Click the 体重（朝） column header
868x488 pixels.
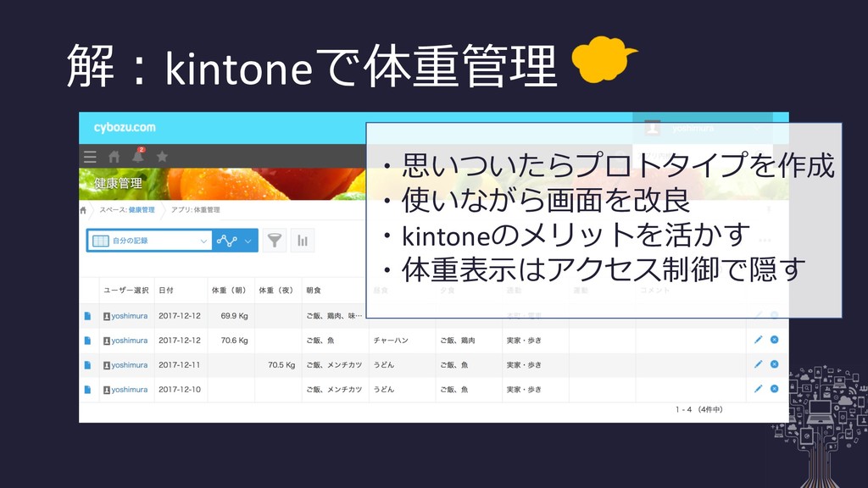pyautogui.click(x=230, y=290)
